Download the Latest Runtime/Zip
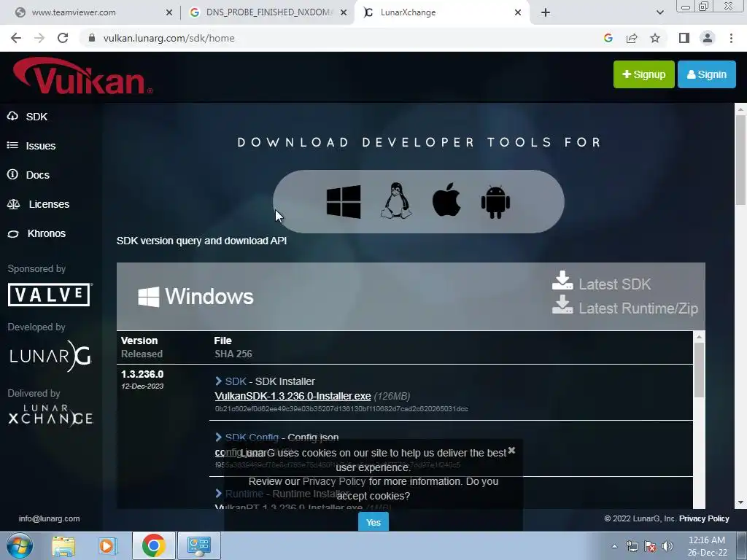The height and width of the screenshot is (560, 747). click(625, 307)
